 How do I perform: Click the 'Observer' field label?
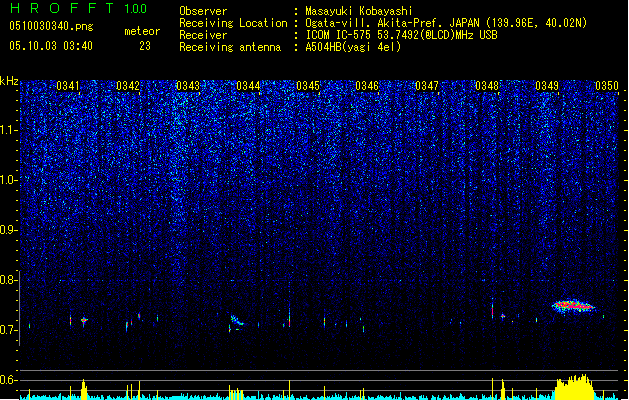click(203, 11)
